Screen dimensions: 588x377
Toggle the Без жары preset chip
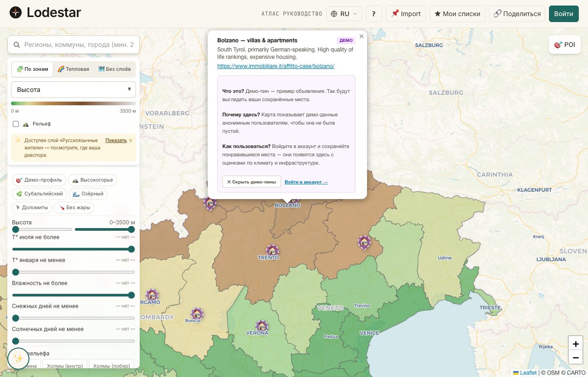(x=74, y=208)
